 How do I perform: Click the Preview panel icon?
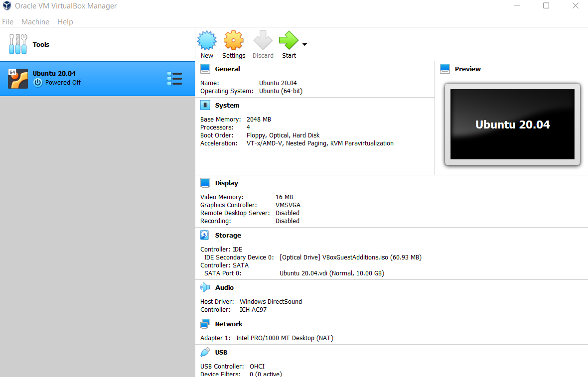444,68
